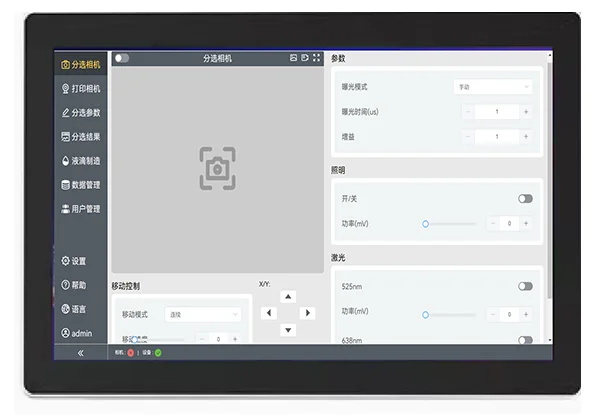
Task: Collapse the sidebar with double chevron
Action: tap(81, 352)
